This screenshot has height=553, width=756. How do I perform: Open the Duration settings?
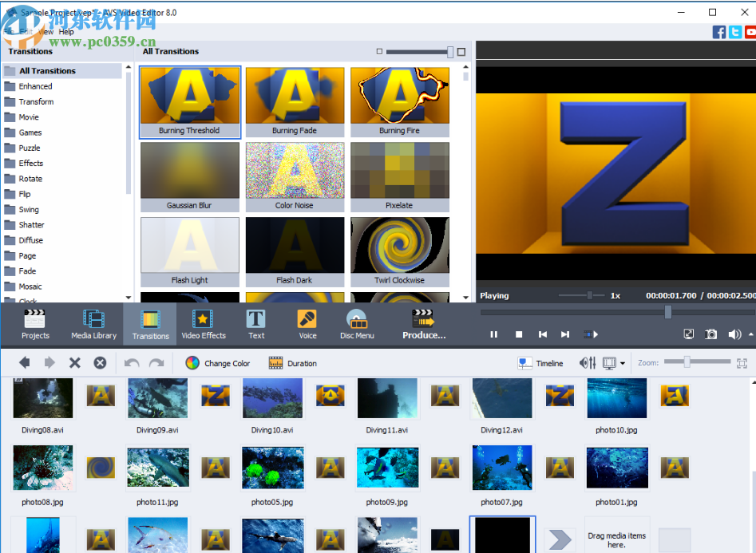293,363
